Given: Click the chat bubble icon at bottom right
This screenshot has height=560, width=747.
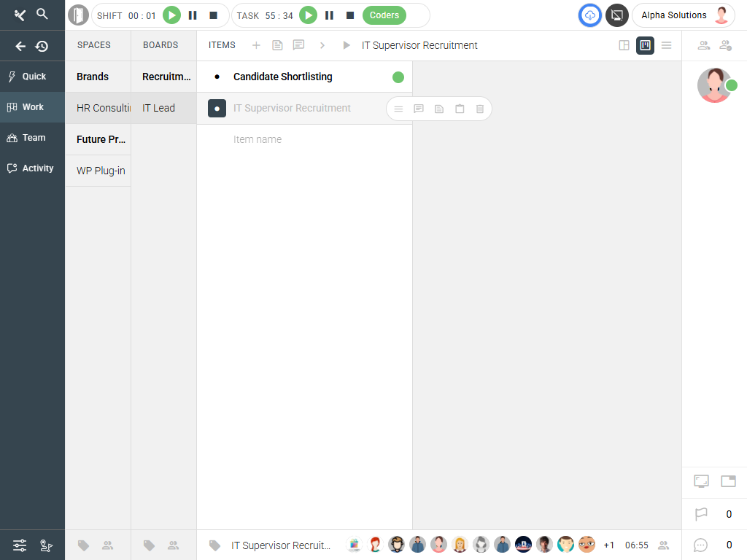Looking at the screenshot, I should coord(701,545).
